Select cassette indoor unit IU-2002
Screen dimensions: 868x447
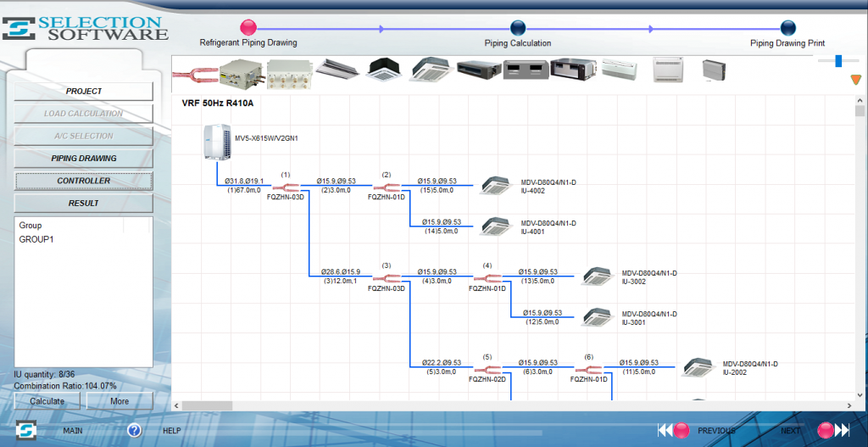pos(698,367)
